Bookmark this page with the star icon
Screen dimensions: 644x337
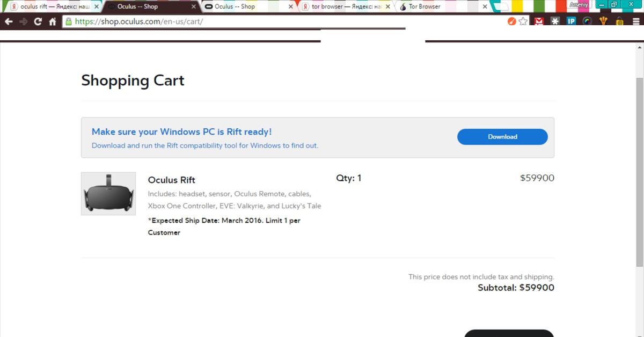[x=523, y=21]
